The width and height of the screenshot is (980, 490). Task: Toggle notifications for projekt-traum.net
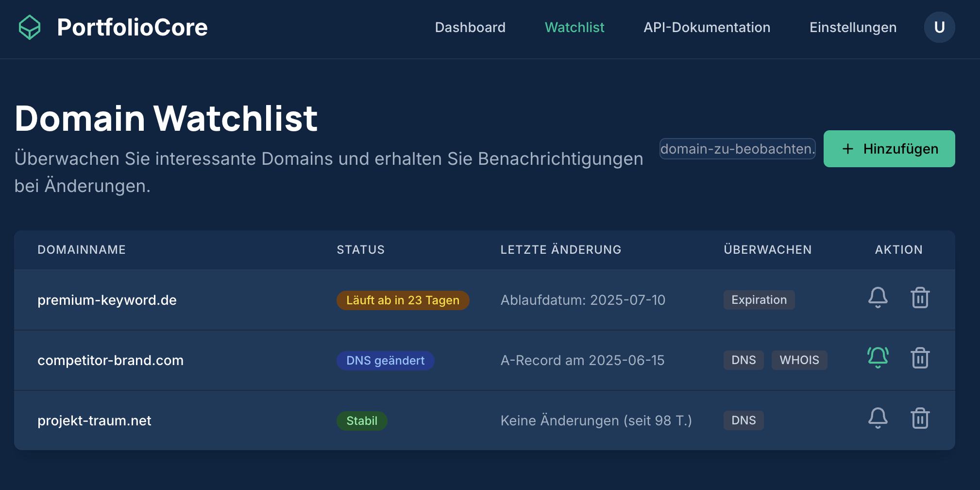[877, 419]
